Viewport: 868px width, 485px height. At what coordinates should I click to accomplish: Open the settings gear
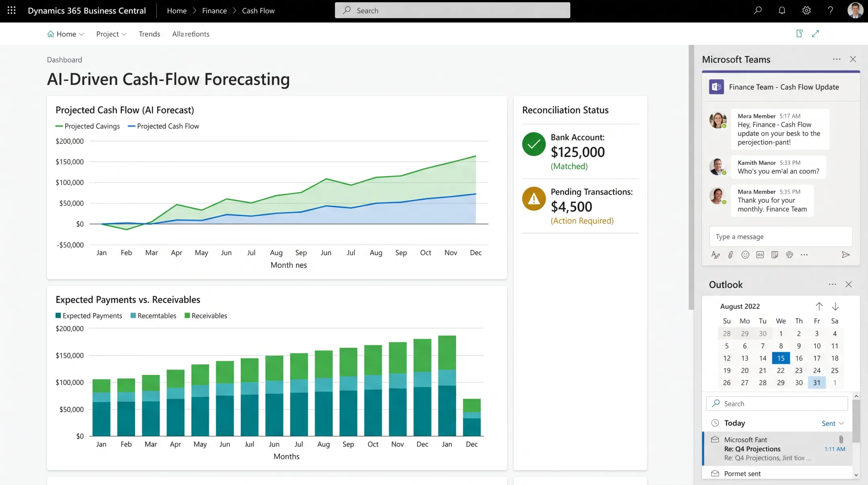tap(806, 10)
